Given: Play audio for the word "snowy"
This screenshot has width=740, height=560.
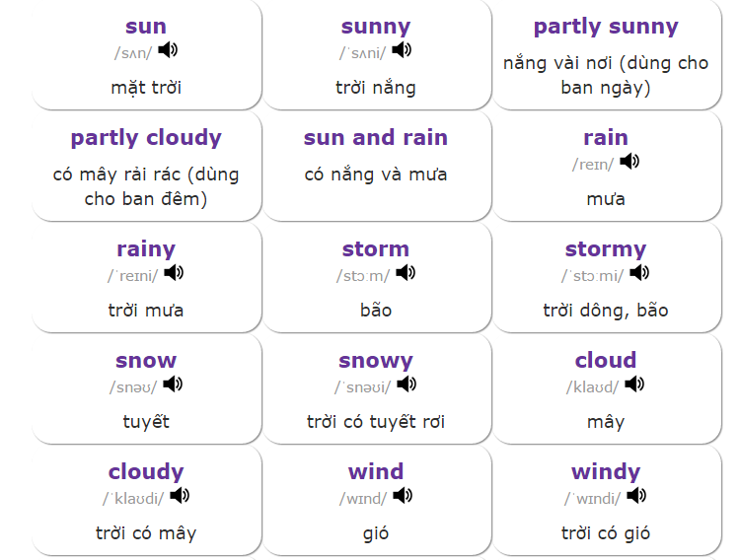Looking at the screenshot, I should (x=407, y=385).
